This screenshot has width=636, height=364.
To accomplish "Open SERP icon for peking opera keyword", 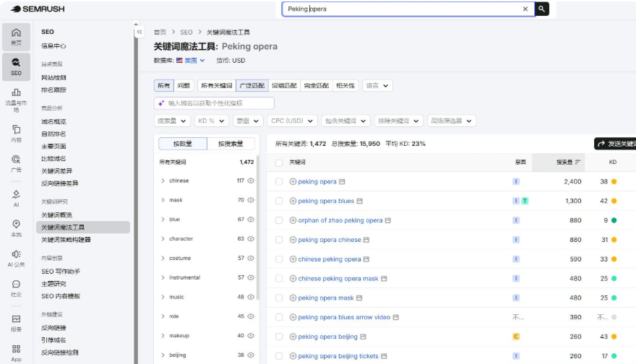I will coord(342,181).
